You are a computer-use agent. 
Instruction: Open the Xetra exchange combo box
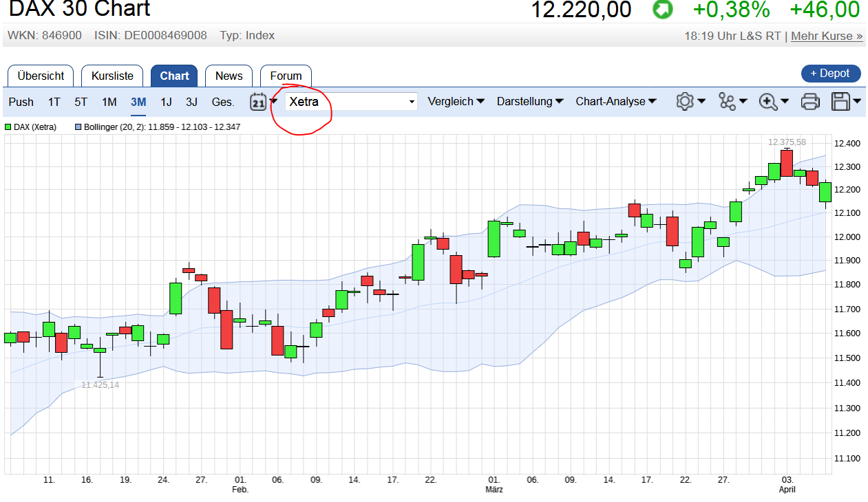(x=352, y=102)
